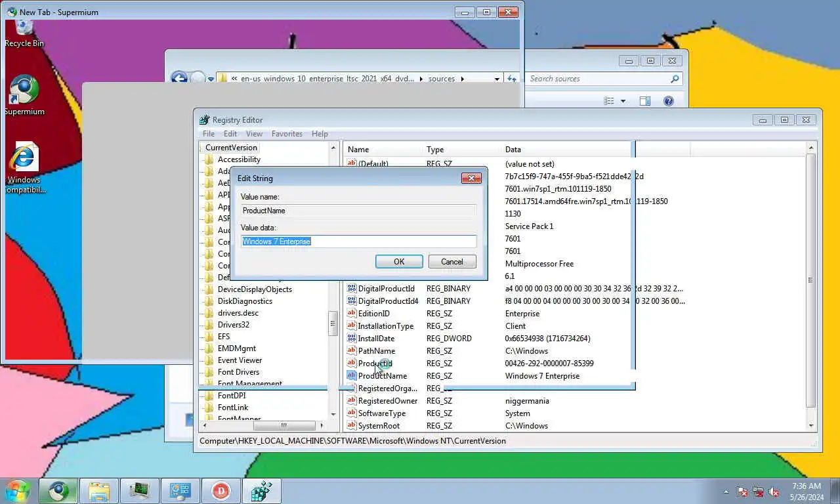Viewport: 840px width, 504px height.
Task: Focus the Search sources box
Action: click(x=602, y=79)
